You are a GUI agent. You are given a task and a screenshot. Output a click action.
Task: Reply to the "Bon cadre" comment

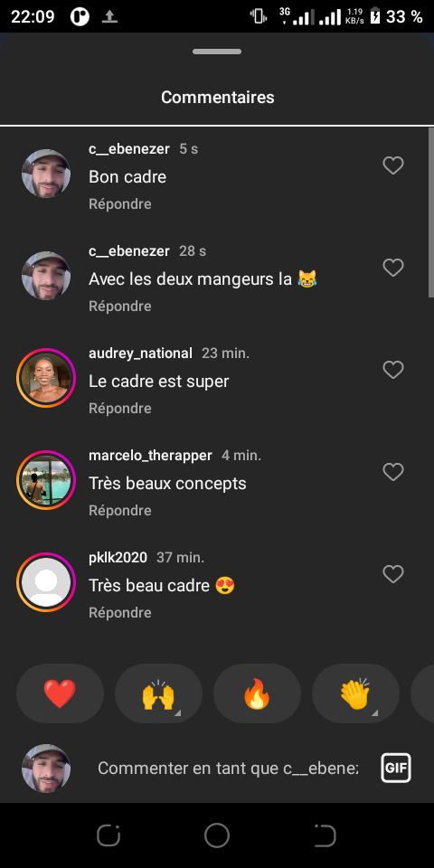pyautogui.click(x=120, y=203)
